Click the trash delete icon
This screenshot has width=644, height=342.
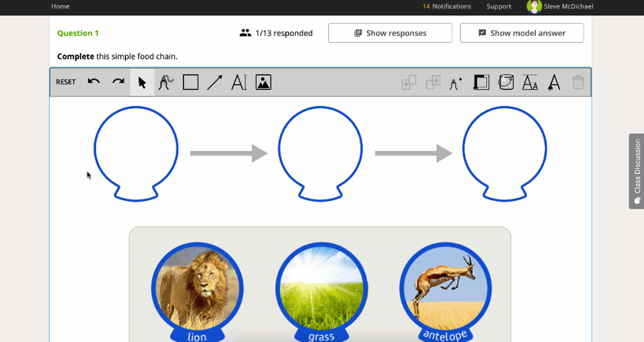point(578,83)
